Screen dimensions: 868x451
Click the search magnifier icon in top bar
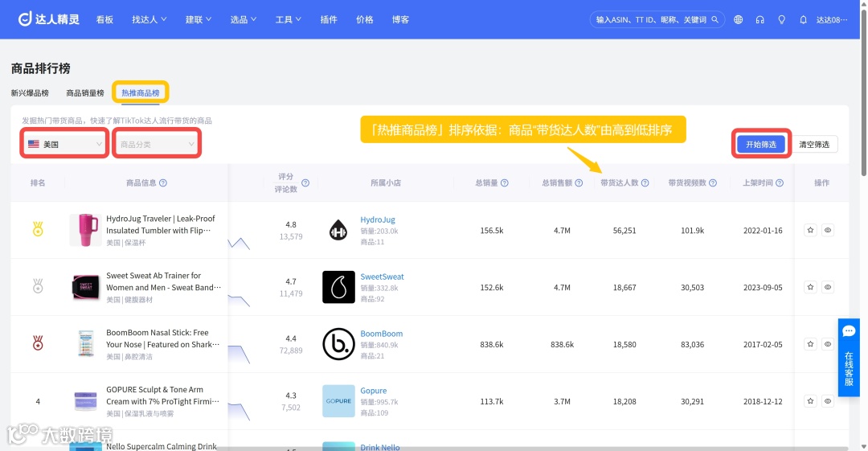click(x=714, y=19)
